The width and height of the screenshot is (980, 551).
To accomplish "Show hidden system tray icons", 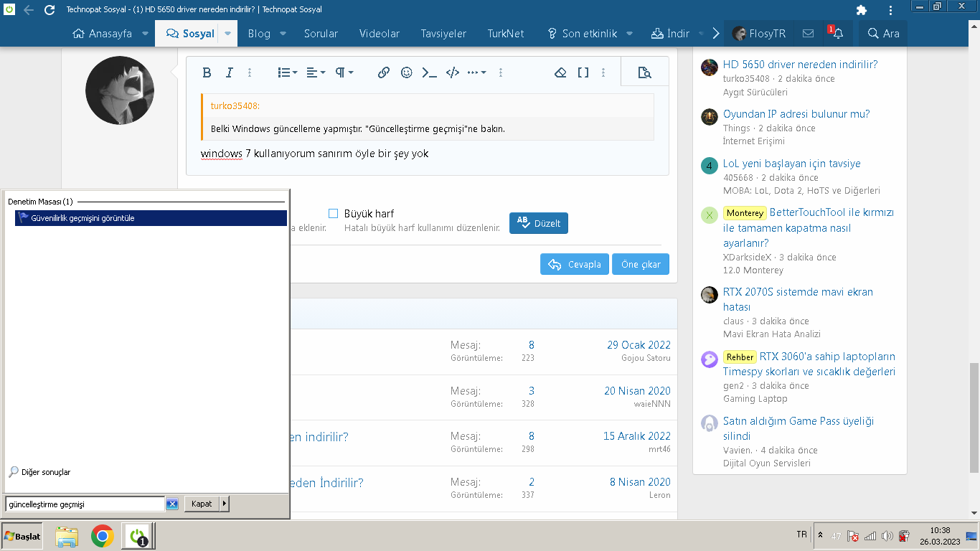I will point(820,535).
